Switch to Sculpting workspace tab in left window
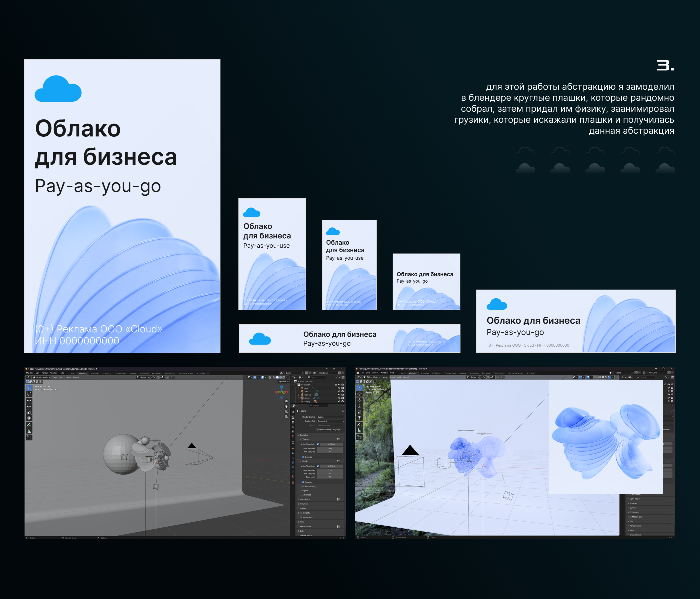Viewport: 700px width, 599px height. coord(94,373)
